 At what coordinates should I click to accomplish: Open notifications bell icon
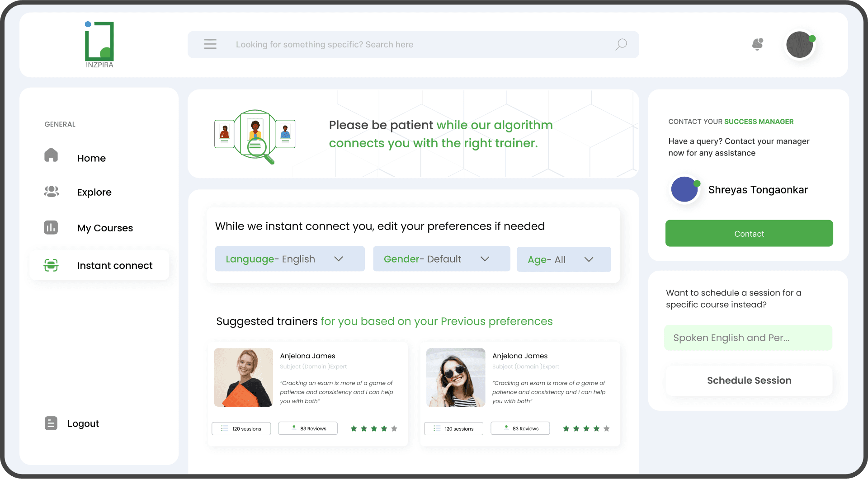click(758, 44)
